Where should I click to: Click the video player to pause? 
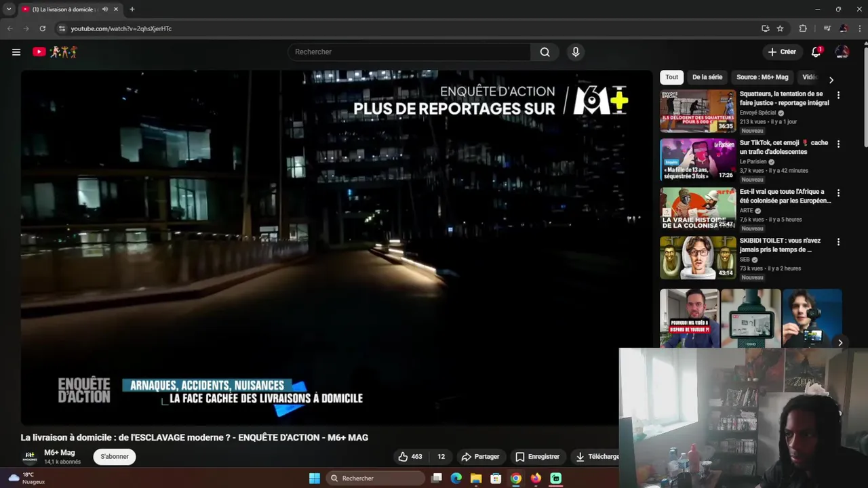pos(336,247)
